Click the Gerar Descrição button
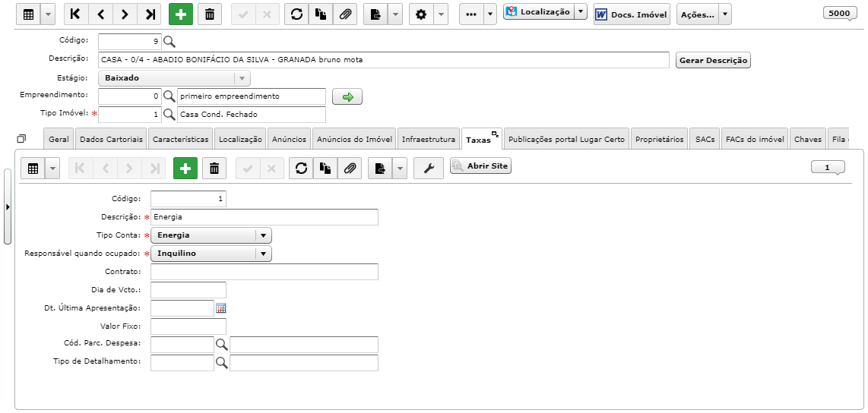This screenshot has height=413, width=868. click(x=713, y=60)
